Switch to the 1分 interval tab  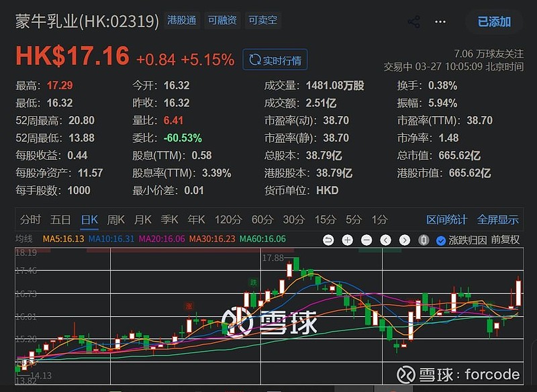pyautogui.click(x=379, y=219)
